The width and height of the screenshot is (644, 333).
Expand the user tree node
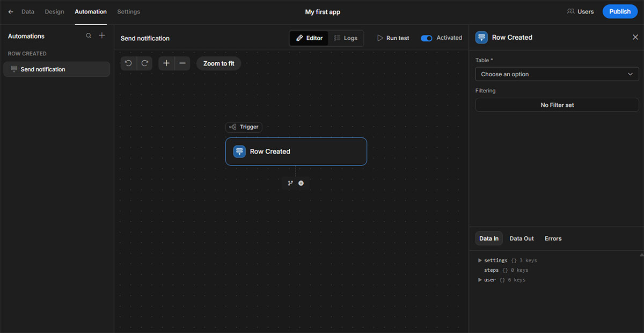point(480,280)
